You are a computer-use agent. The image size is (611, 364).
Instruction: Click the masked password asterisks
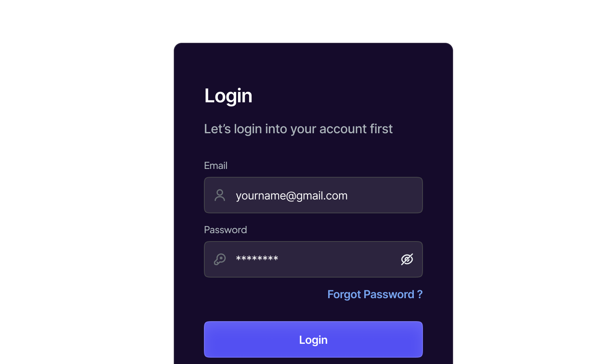tap(257, 259)
